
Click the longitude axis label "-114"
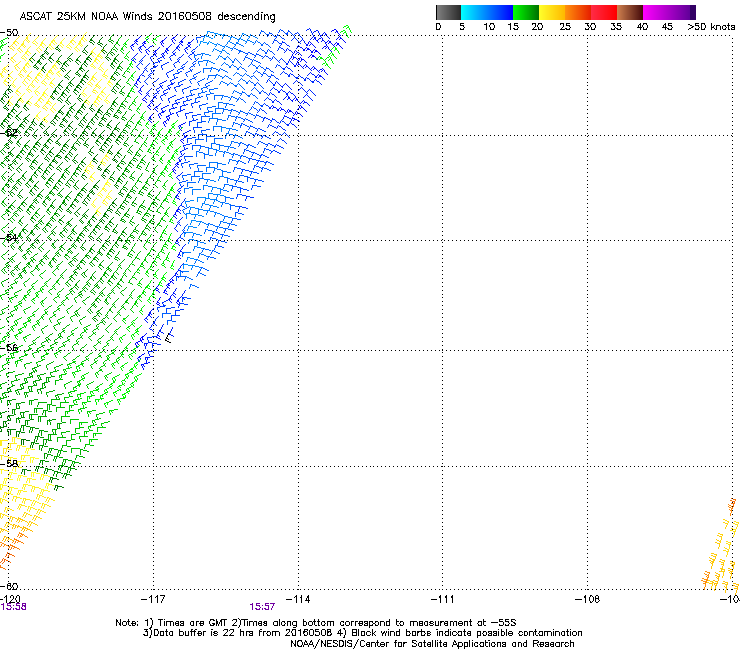click(298, 599)
